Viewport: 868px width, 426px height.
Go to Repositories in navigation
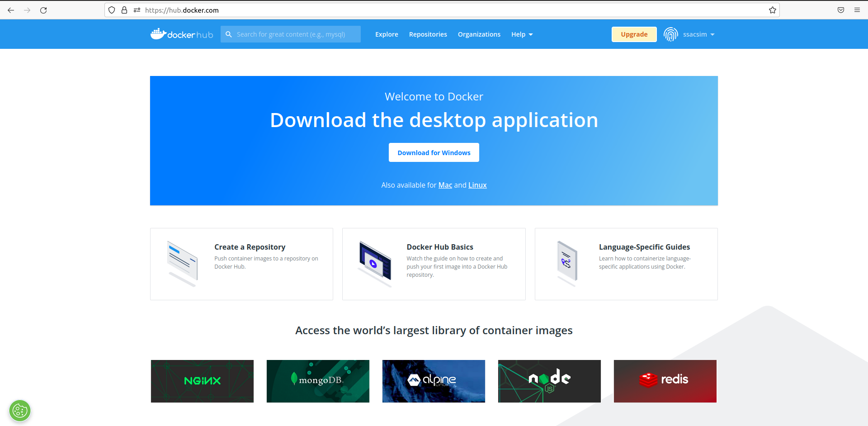[428, 34]
